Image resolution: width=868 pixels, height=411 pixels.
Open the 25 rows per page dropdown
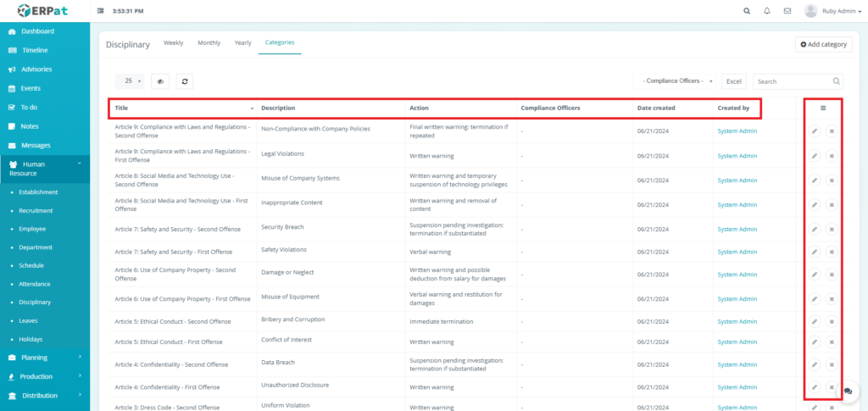tap(130, 81)
